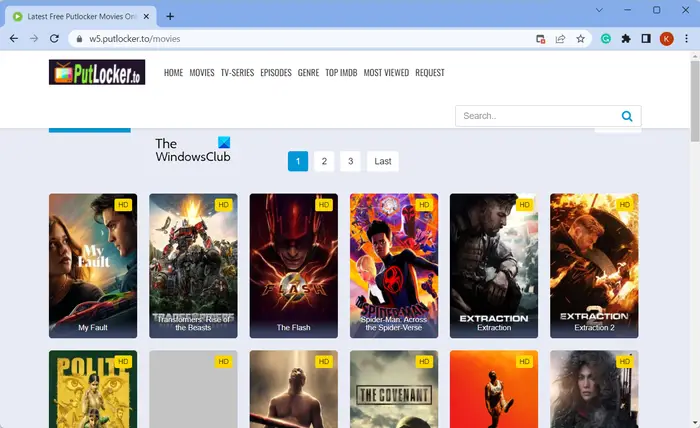
Task: Go to page 1 of pagination
Action: coord(298,161)
